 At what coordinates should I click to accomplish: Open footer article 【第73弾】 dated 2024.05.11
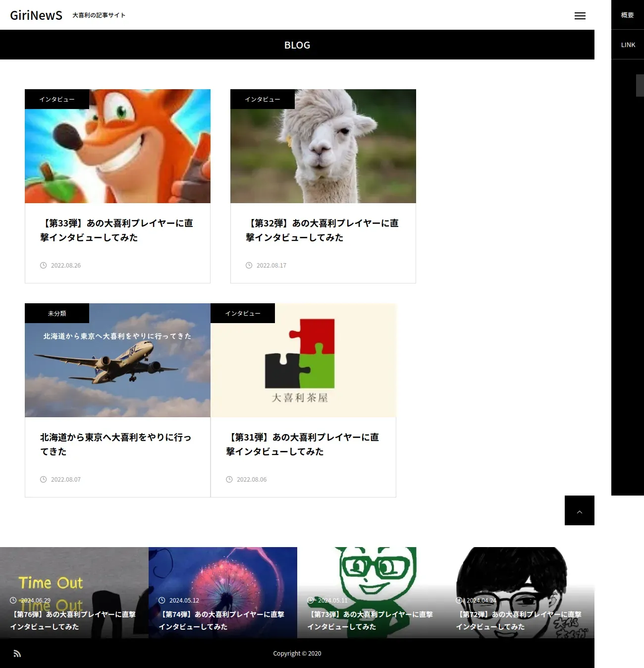(x=372, y=593)
